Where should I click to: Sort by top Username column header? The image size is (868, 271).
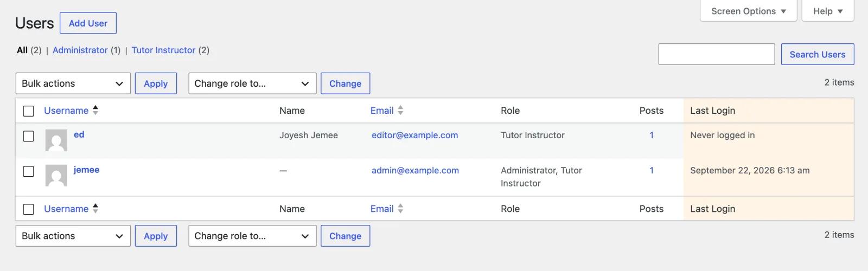tap(66, 111)
